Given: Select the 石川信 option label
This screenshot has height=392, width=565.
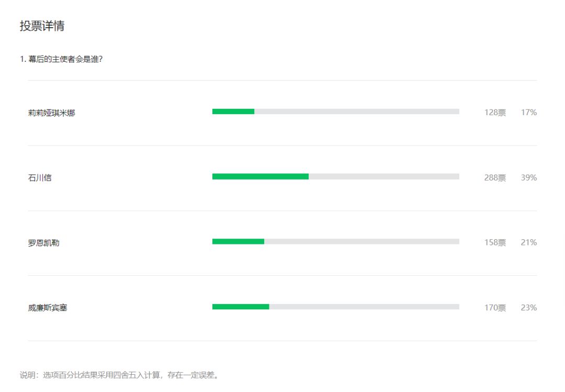Looking at the screenshot, I should pos(40,177).
